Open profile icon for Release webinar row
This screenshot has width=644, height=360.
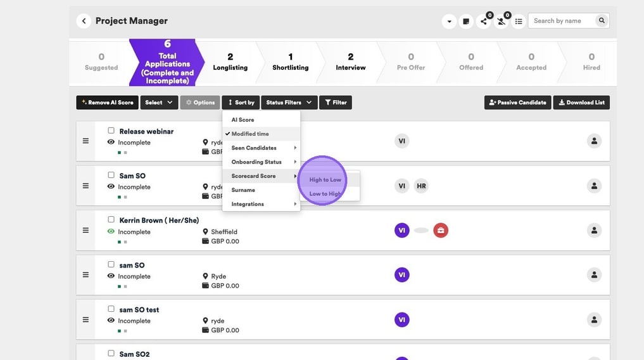[594, 141]
